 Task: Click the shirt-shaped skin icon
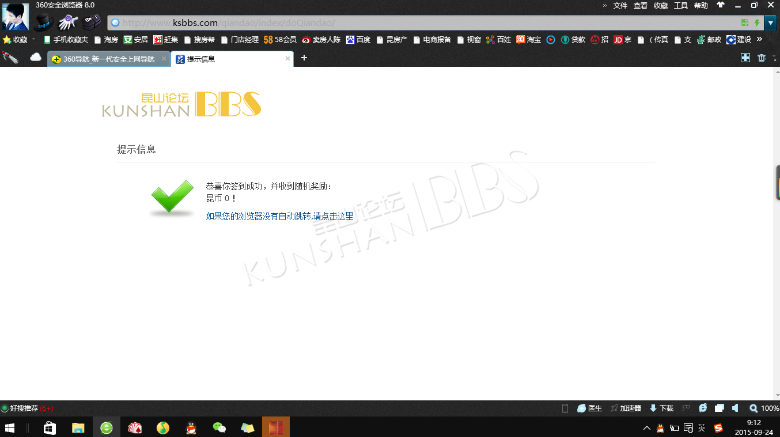coord(720,5)
